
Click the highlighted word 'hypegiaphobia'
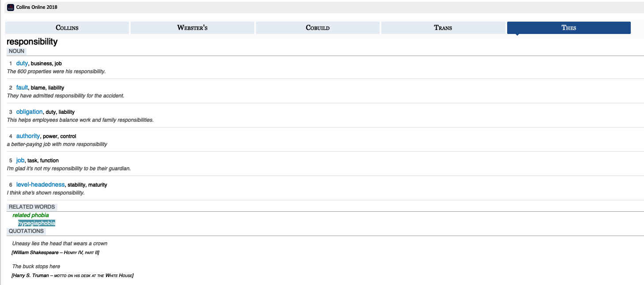click(37, 223)
